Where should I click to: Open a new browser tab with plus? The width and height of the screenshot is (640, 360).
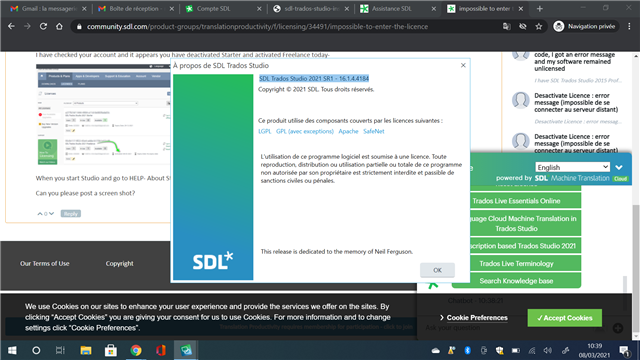click(x=540, y=9)
